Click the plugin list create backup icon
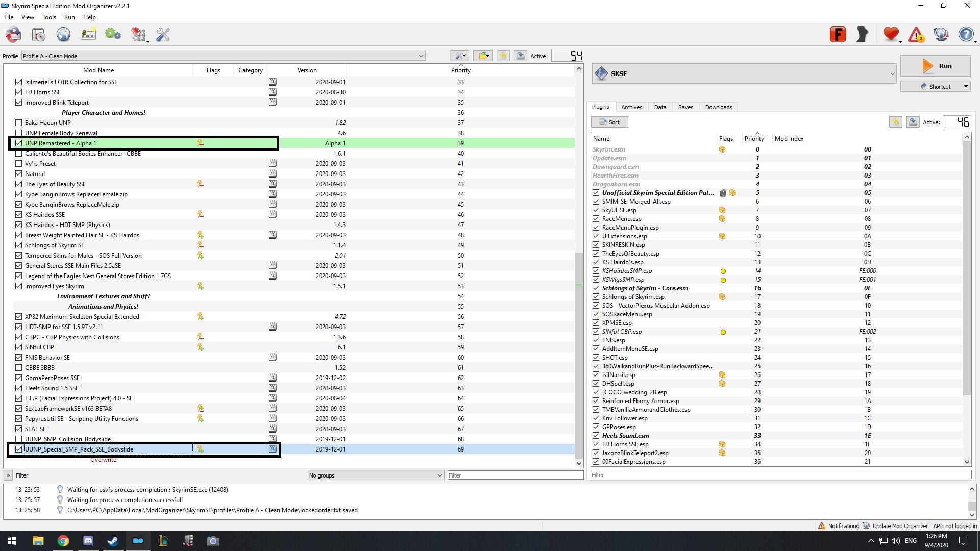This screenshot has width=980, height=551. 913,122
